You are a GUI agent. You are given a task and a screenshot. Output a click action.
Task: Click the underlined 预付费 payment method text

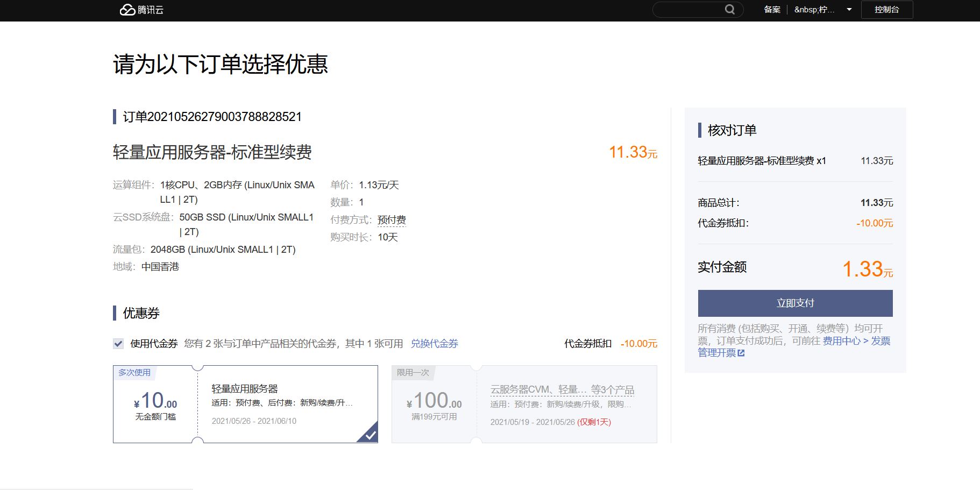tap(392, 220)
